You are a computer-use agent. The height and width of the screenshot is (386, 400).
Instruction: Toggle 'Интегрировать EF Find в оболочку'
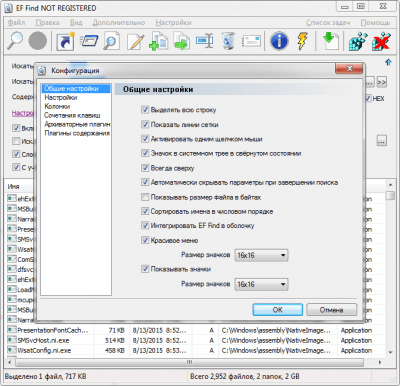145,225
